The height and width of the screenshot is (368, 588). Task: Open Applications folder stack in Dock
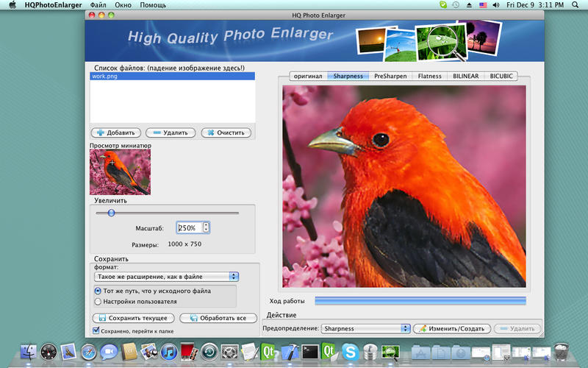pos(420,353)
